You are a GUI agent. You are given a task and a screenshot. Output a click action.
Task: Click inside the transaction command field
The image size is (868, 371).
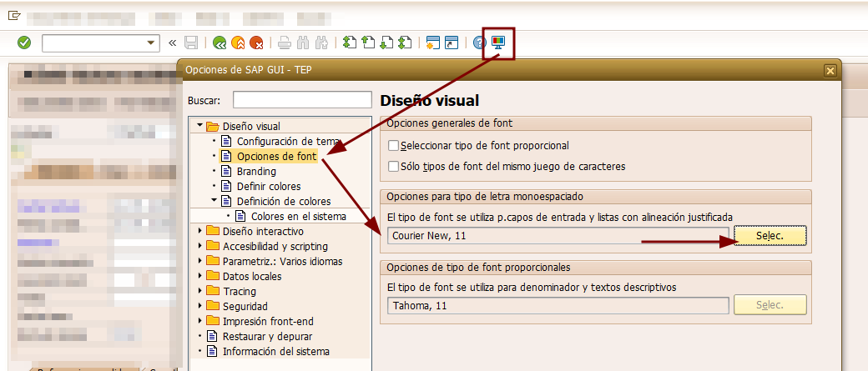click(93, 43)
